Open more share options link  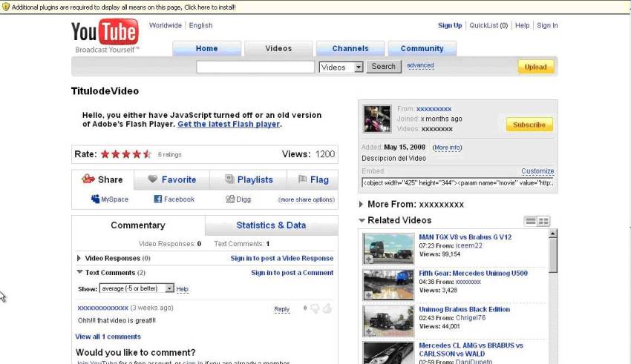(307, 199)
